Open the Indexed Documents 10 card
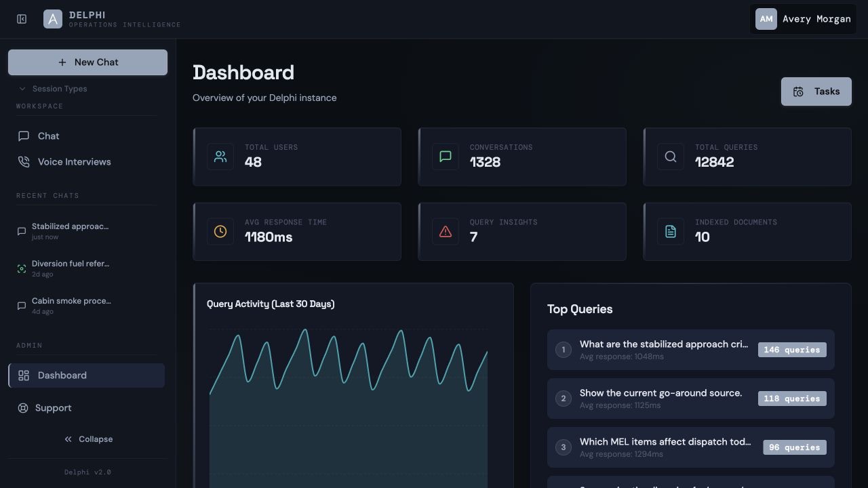The width and height of the screenshot is (868, 488). 747,232
